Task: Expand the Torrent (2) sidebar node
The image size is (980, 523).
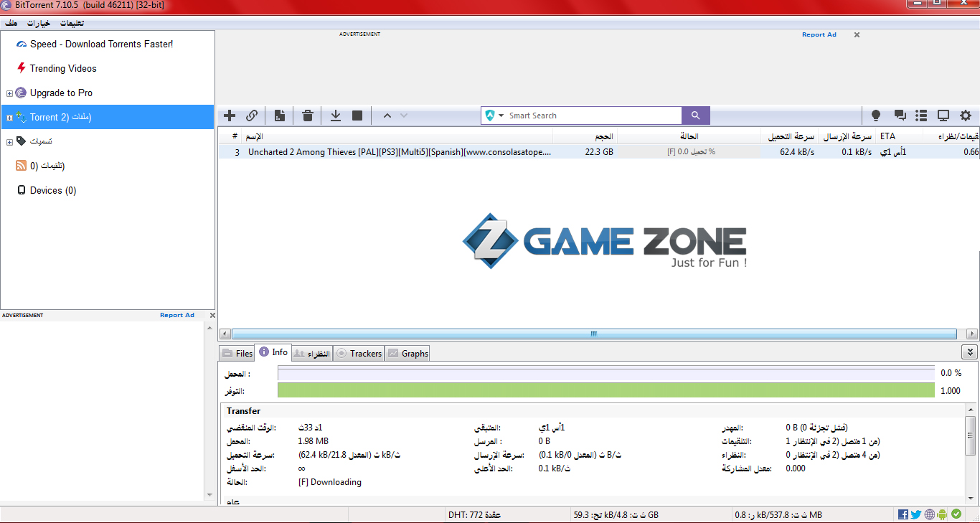Action: [x=9, y=118]
